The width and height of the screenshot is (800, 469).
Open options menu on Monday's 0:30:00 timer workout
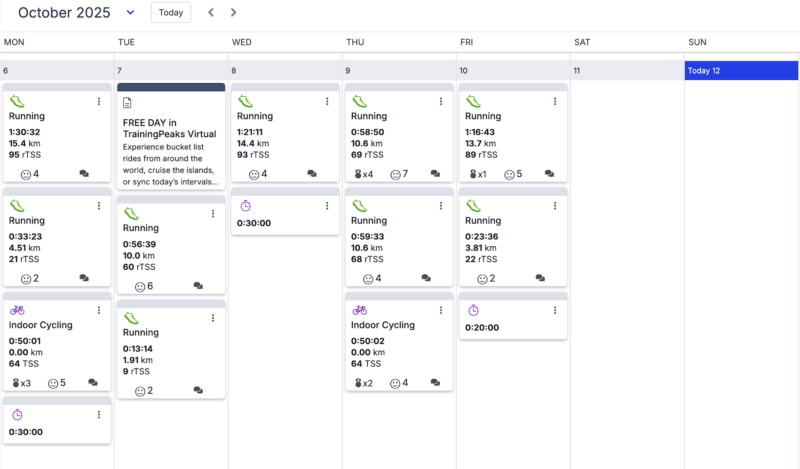tap(99, 415)
